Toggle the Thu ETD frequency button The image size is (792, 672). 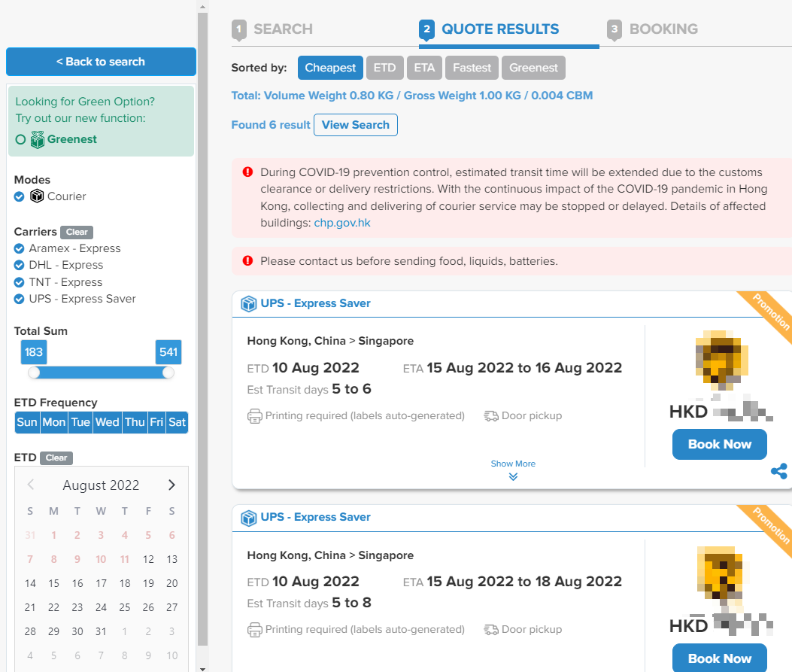click(x=135, y=422)
